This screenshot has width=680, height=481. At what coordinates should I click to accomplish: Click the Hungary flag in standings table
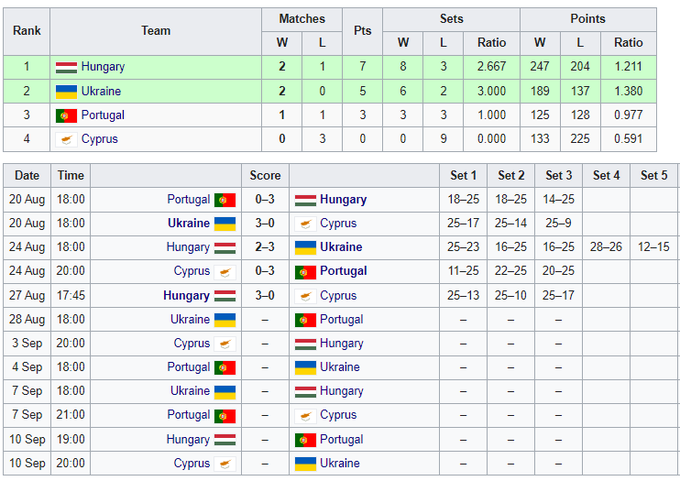pos(66,67)
